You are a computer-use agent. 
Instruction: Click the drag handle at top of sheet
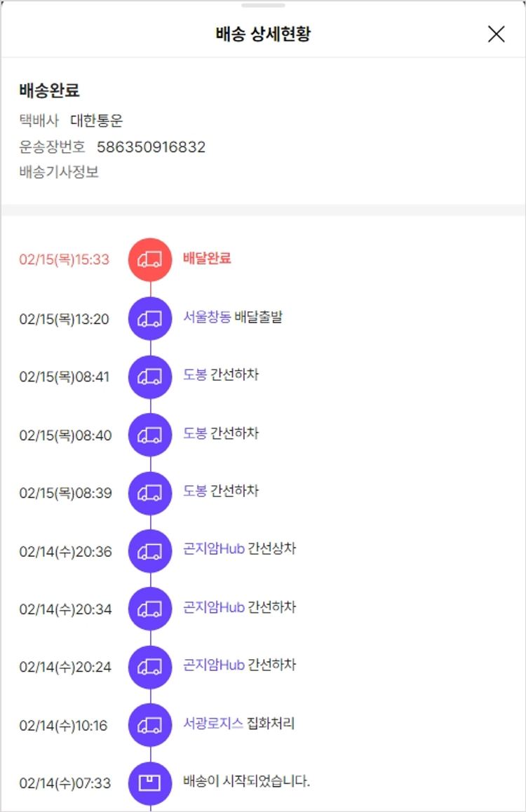point(263,5)
